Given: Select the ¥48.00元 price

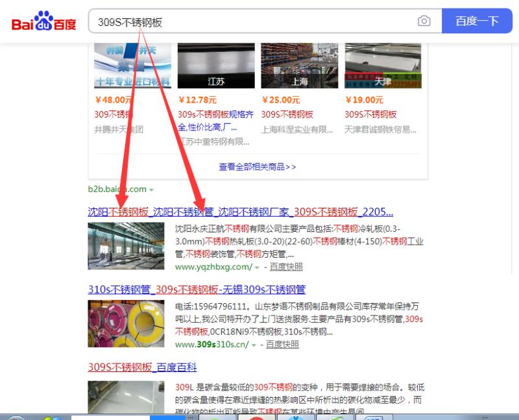Looking at the screenshot, I should click(114, 100).
